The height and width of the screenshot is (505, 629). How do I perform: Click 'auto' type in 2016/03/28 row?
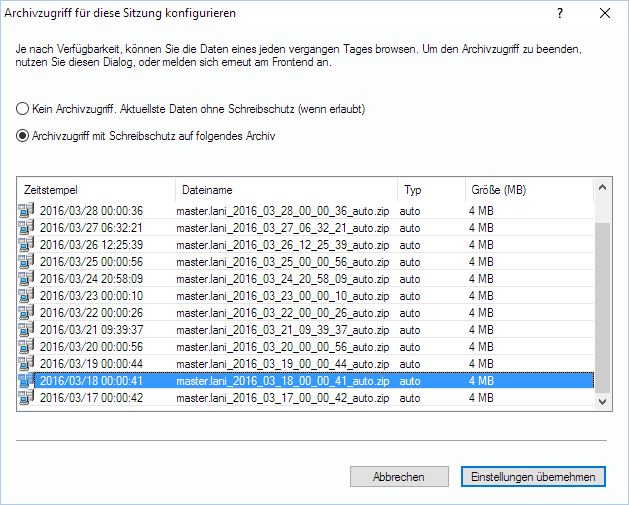pyautogui.click(x=410, y=211)
